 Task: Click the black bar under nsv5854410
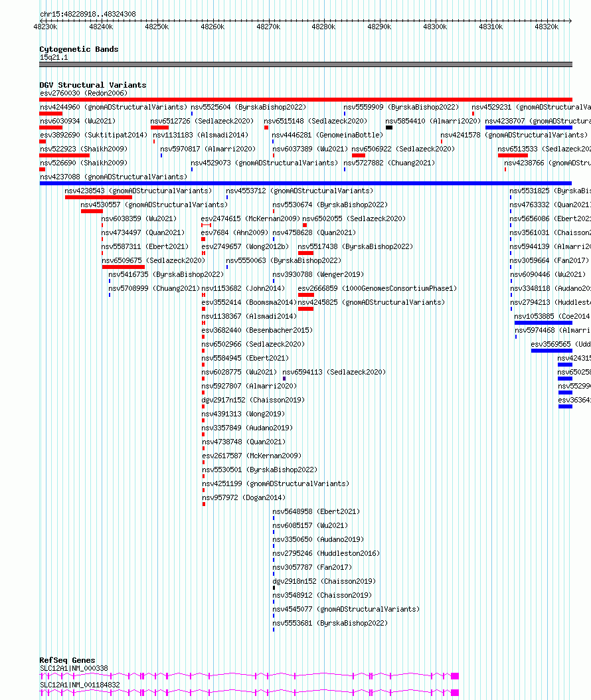point(388,128)
